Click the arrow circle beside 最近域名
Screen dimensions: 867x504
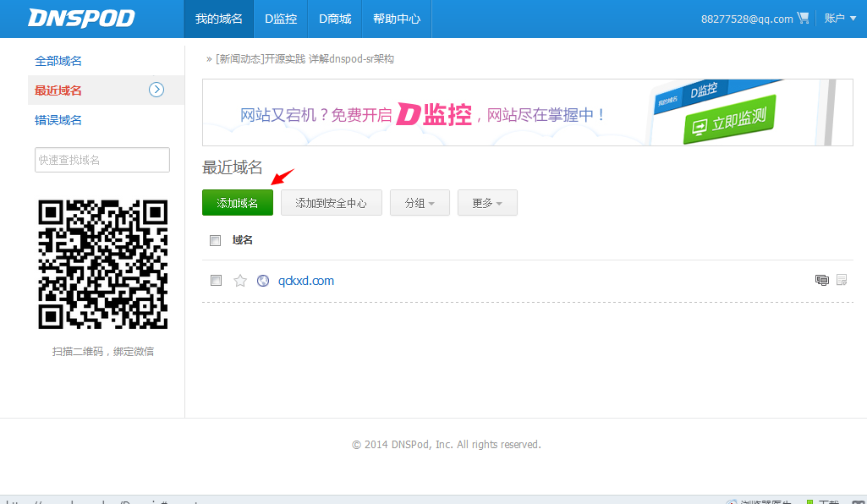coord(156,90)
